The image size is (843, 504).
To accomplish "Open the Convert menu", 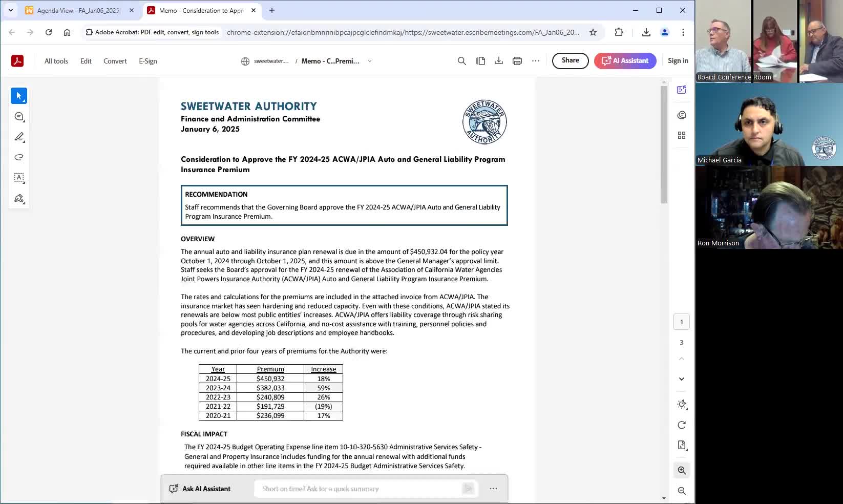I will [x=115, y=61].
